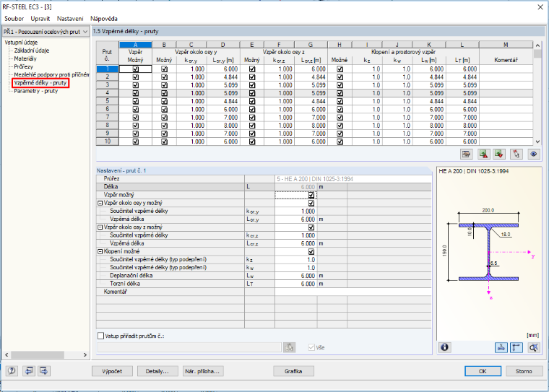Select 'Vzpěrné délky - pruty' tree item
The height and width of the screenshot is (392, 549).
[40, 83]
